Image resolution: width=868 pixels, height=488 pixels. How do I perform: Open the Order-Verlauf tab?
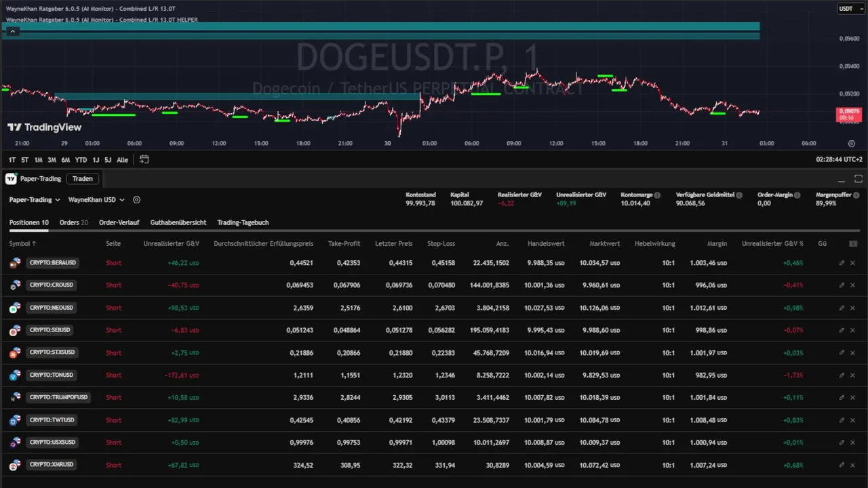[119, 222]
